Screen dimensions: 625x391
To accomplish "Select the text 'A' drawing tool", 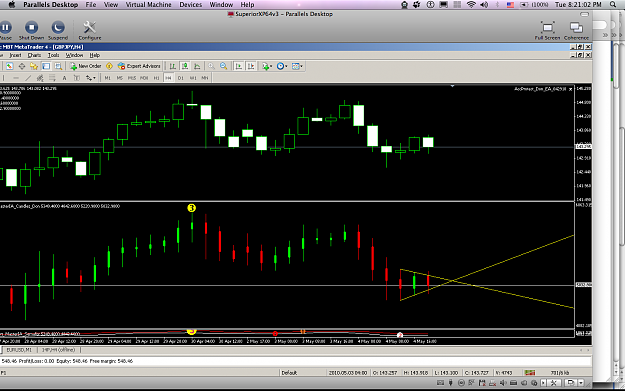I will [x=64, y=78].
